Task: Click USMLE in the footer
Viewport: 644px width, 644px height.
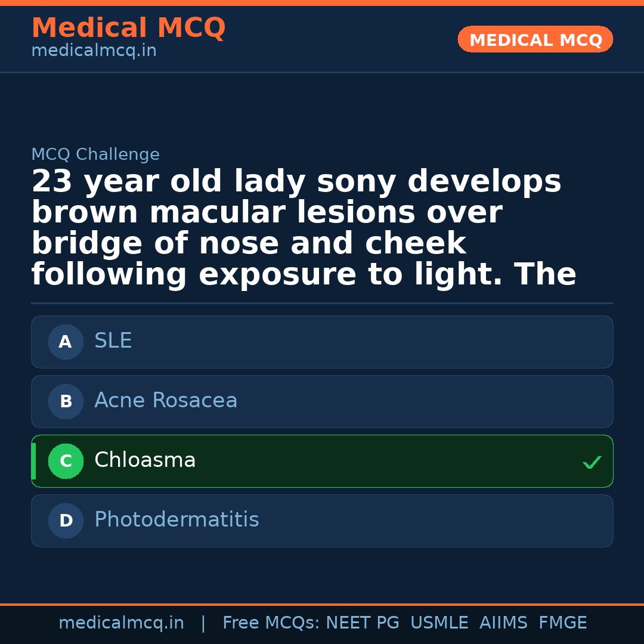Action: pos(439,623)
